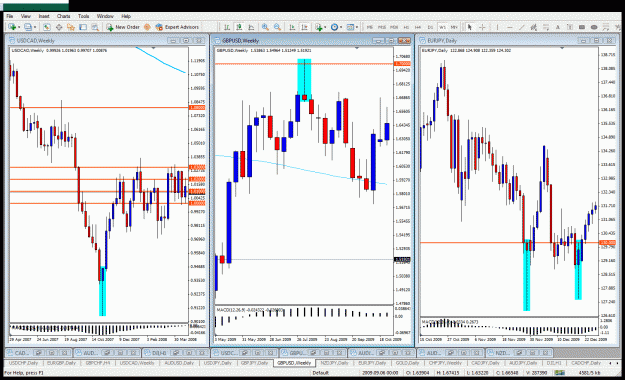
Task: Toggle chart Auto Scroll
Action: [292, 27]
